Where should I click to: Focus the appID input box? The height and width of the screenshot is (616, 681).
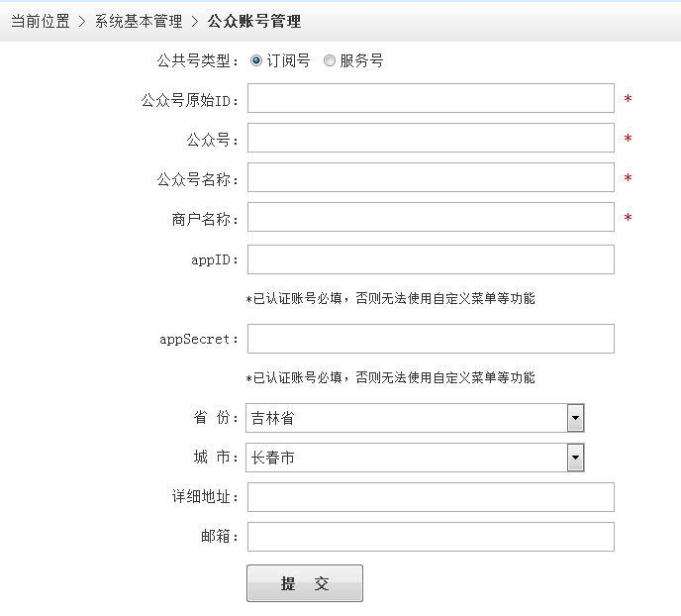(431, 259)
